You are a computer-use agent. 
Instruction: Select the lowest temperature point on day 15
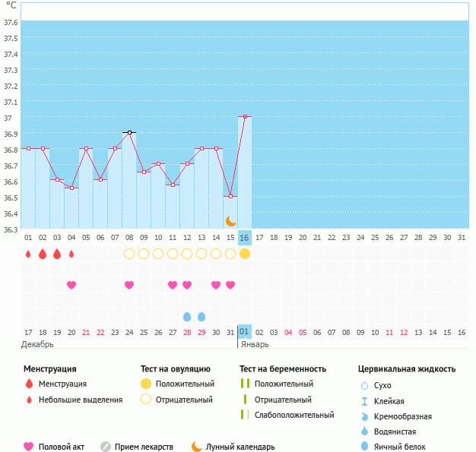(230, 196)
